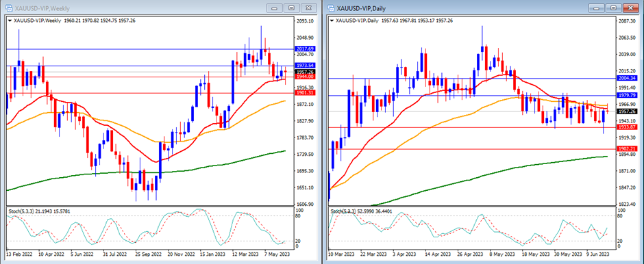The height and width of the screenshot is (264, 644).
Task: Click the 2048.90 price axis value
Action: [305, 38]
